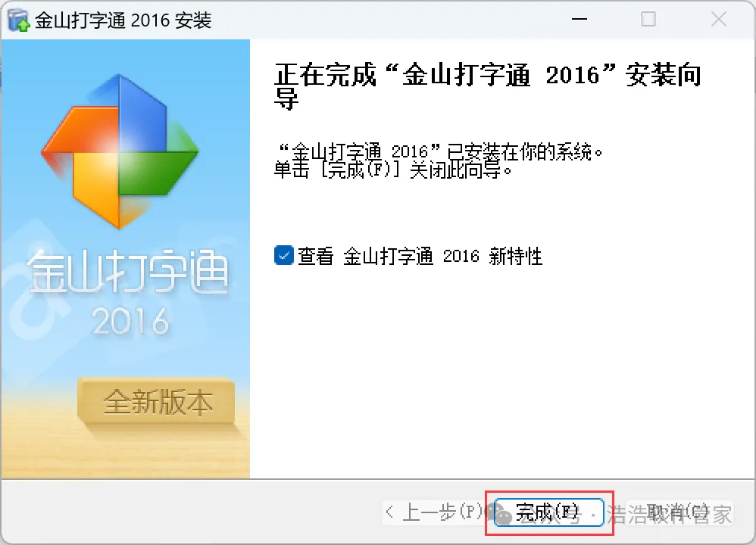Click the 金山打字通 banner logo text
Screen dimensions: 756x545
point(127,272)
